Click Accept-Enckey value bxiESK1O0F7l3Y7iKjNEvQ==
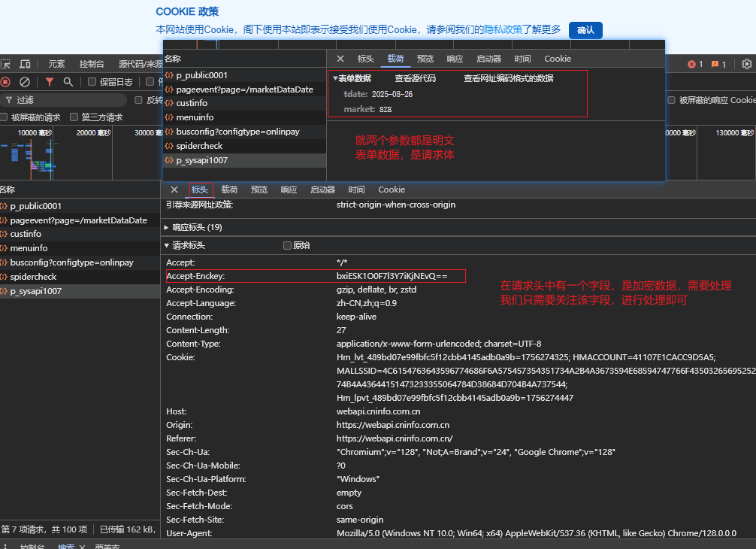Screen dimensions: 756x549 pyautogui.click(x=392, y=276)
